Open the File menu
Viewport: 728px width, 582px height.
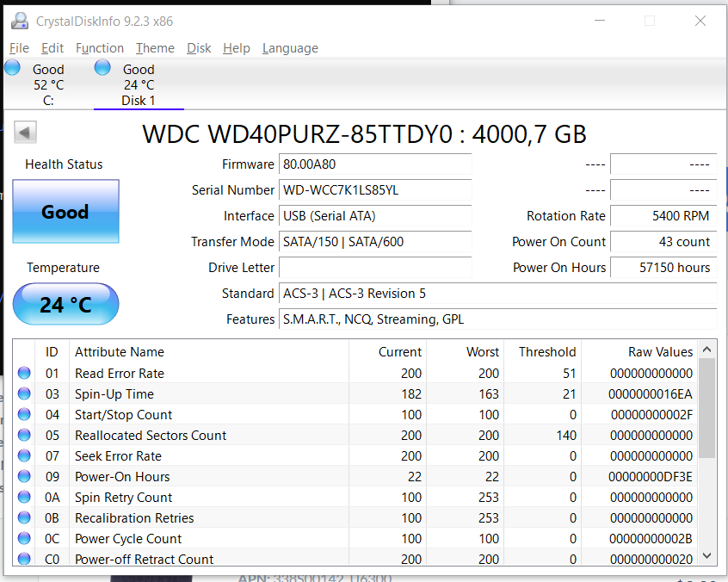pyautogui.click(x=19, y=48)
